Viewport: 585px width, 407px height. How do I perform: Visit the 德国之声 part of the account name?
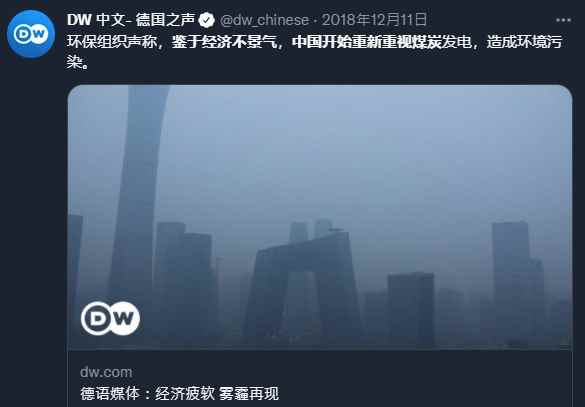click(x=165, y=20)
